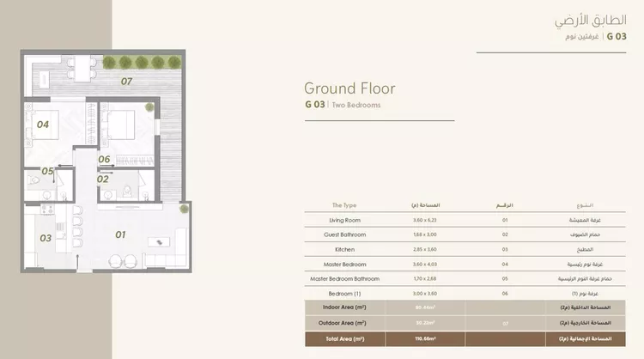
Task: Click the Arabic cell "غرفة نوم (1)"
Action: [x=585, y=294]
